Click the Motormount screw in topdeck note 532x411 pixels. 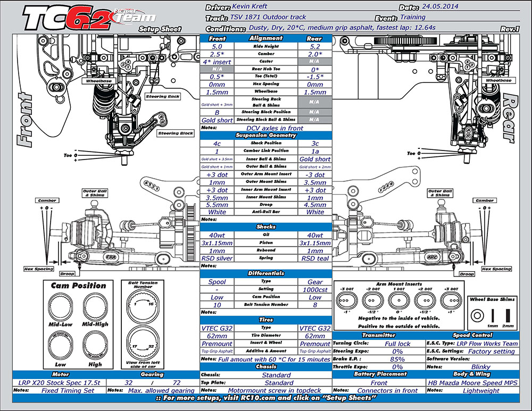275,391
